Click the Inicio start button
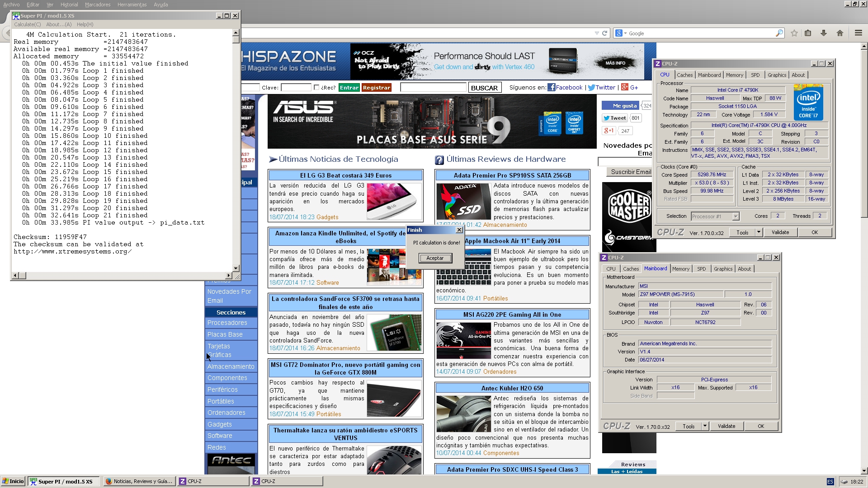The image size is (868, 488). (13, 481)
